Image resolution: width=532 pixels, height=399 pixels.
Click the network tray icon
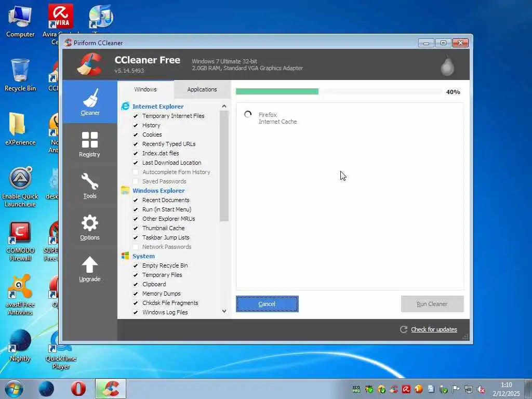469,389
